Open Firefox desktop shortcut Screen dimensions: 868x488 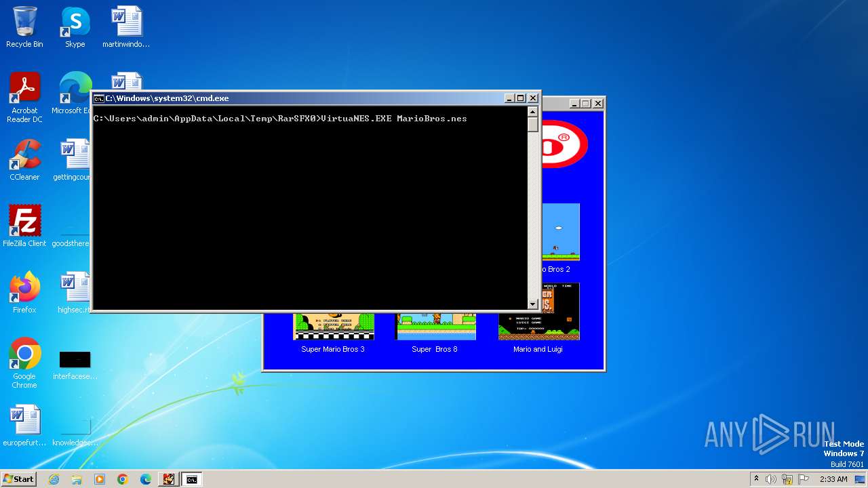coord(24,292)
